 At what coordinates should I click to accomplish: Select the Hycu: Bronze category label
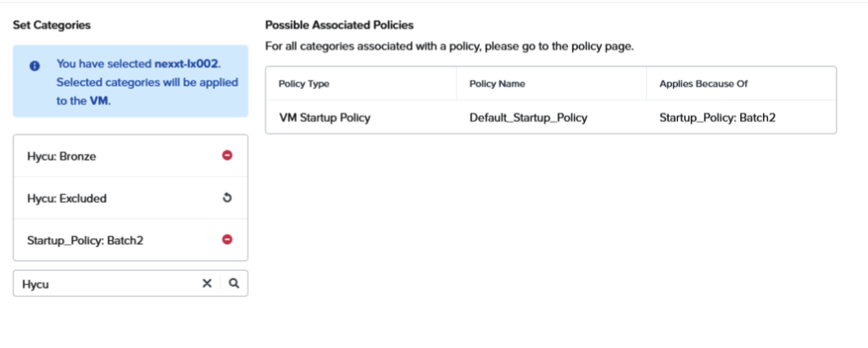(x=61, y=156)
